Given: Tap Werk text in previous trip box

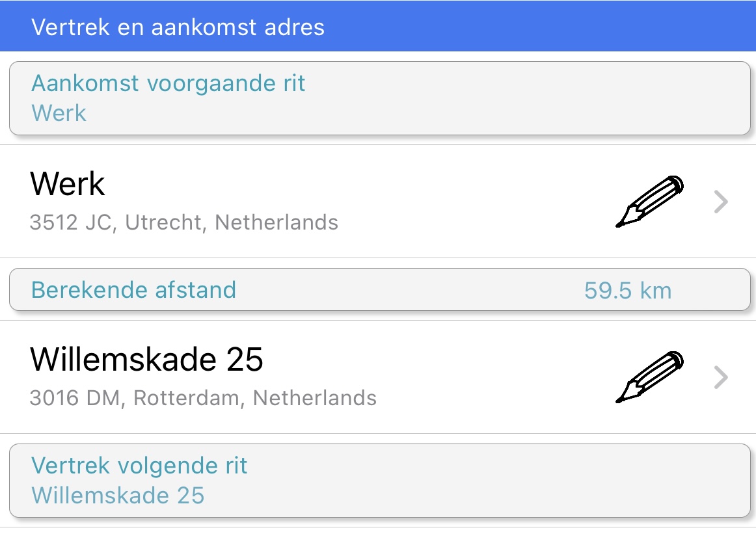Looking at the screenshot, I should tap(59, 113).
